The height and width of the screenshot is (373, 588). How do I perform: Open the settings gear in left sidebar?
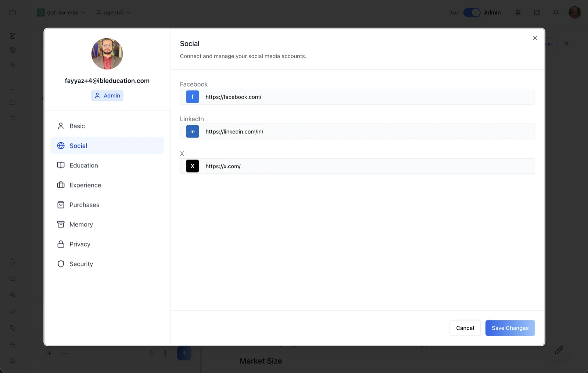pyautogui.click(x=12, y=344)
